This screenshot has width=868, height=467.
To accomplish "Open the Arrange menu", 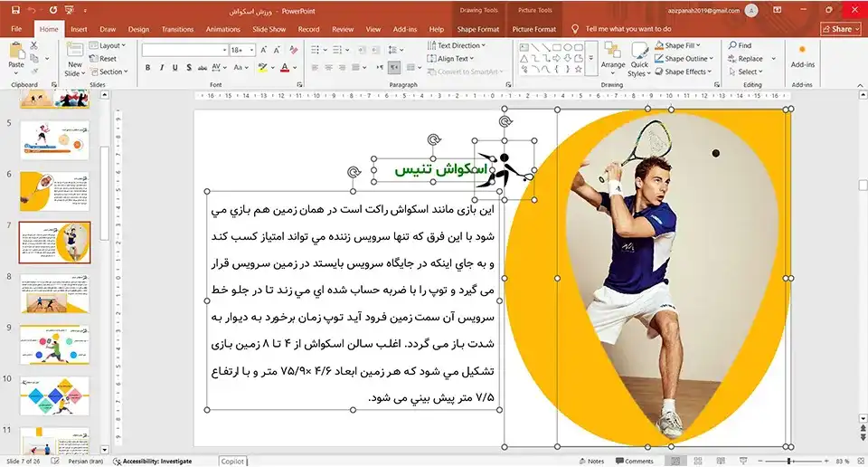I will click(613, 58).
